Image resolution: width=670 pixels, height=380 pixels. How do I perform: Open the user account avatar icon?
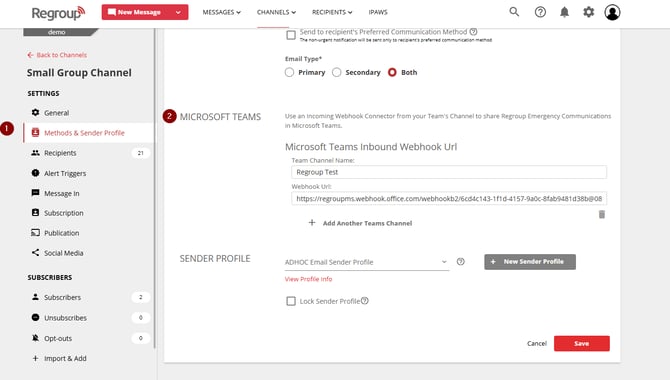[612, 12]
